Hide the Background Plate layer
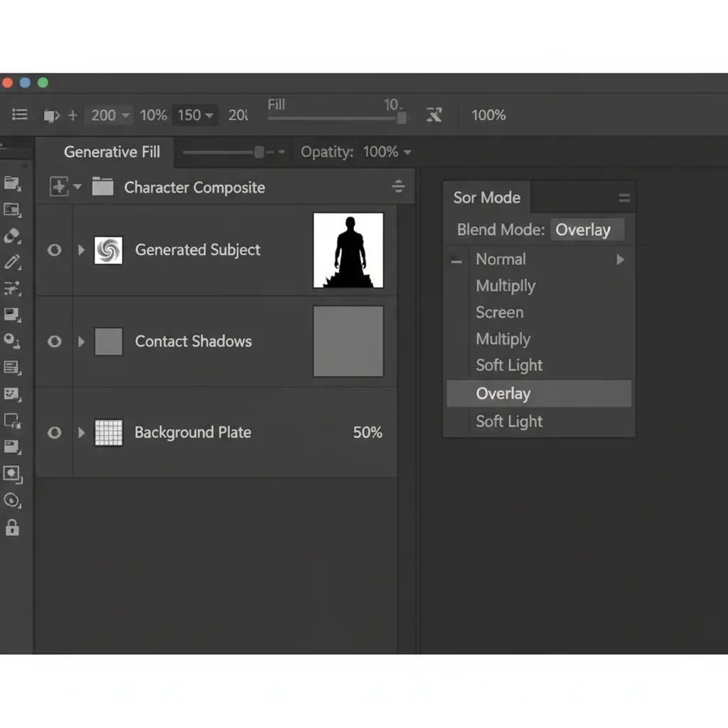 (x=54, y=433)
